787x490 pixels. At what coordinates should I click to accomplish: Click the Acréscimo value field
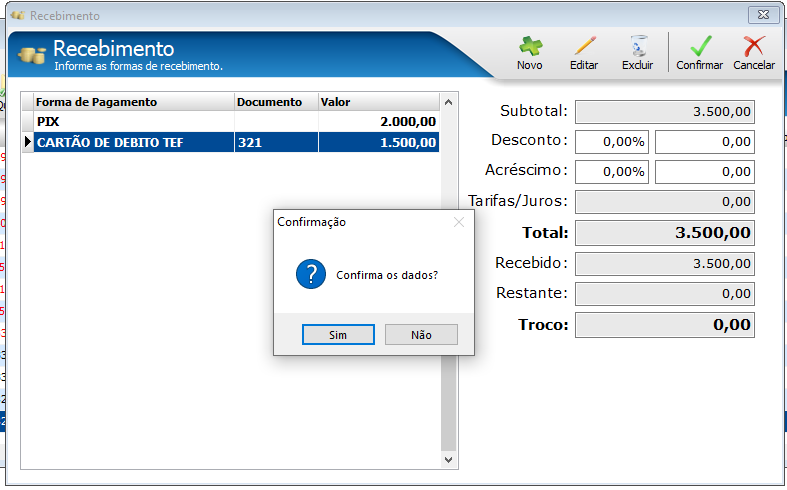point(705,172)
